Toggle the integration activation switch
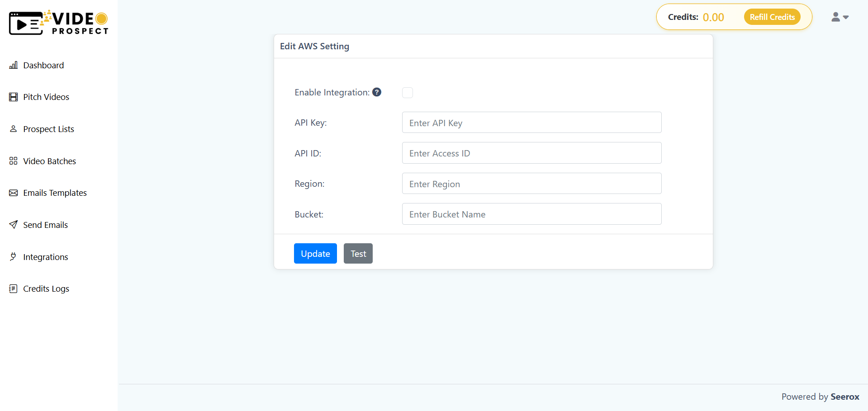 tap(407, 92)
